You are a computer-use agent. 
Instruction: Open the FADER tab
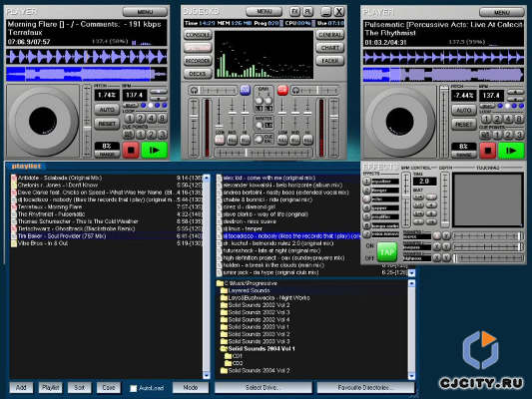[330, 61]
